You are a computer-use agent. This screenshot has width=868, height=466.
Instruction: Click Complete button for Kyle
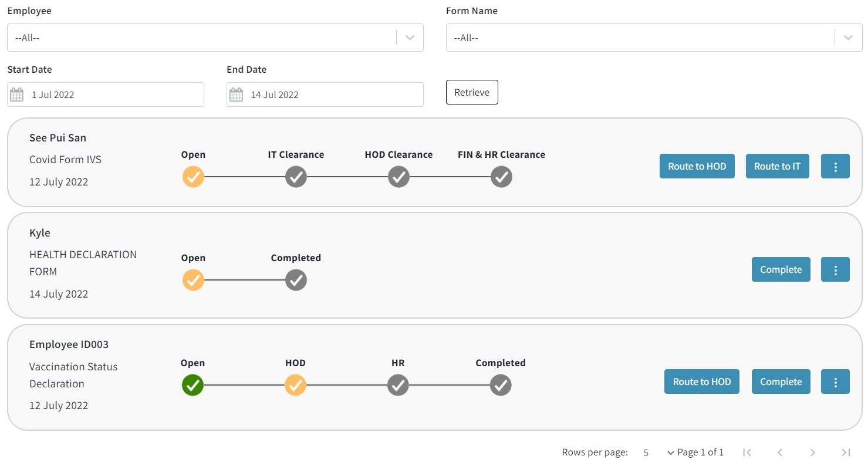point(781,269)
